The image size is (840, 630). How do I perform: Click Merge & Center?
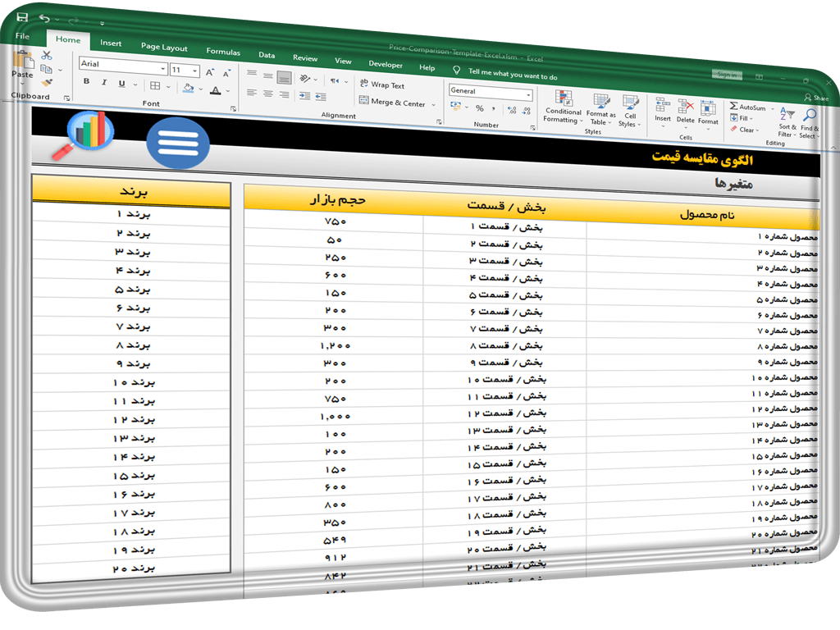393,101
